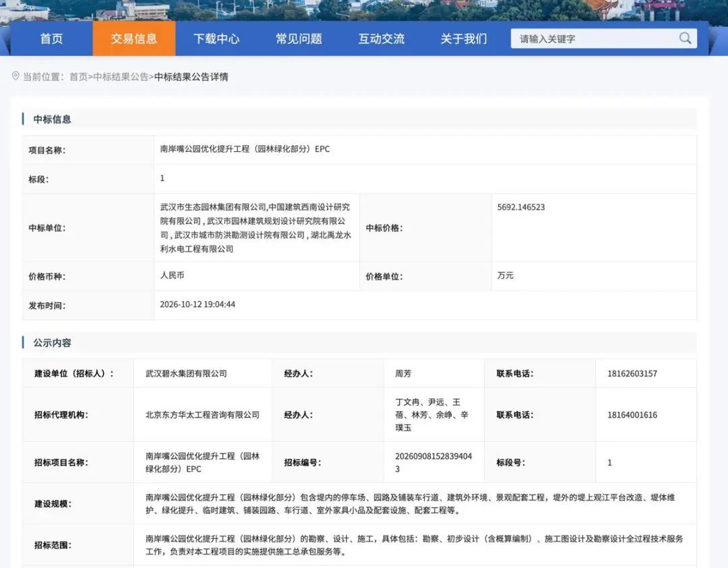Click the 建设规模 description paragraph
Viewport: 728px width, 568px height.
[x=410, y=504]
